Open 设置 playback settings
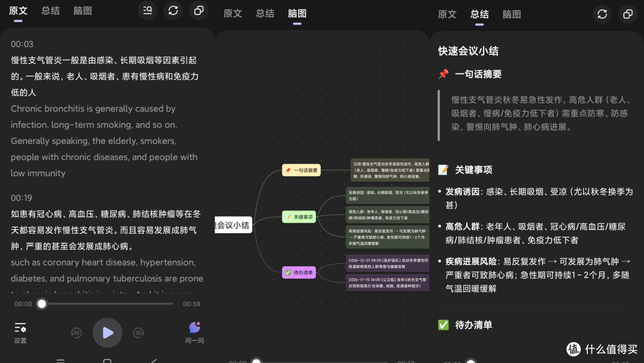644x363 pixels. tap(20, 333)
